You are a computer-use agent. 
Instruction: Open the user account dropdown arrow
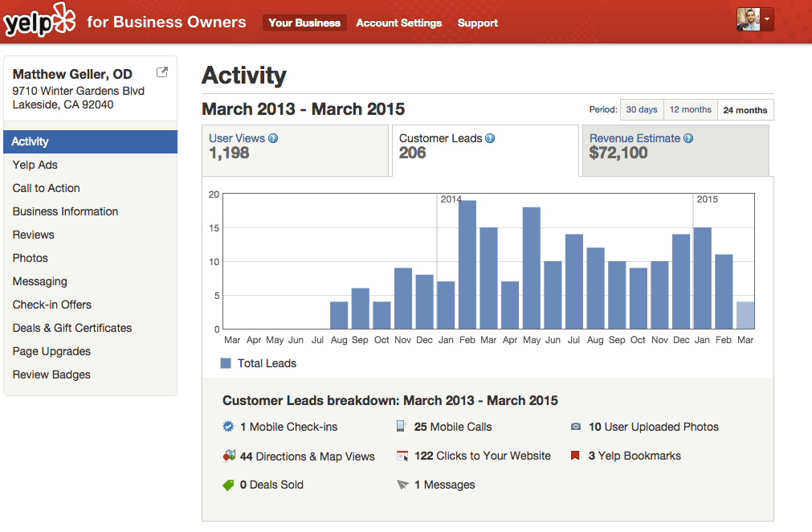point(767,19)
